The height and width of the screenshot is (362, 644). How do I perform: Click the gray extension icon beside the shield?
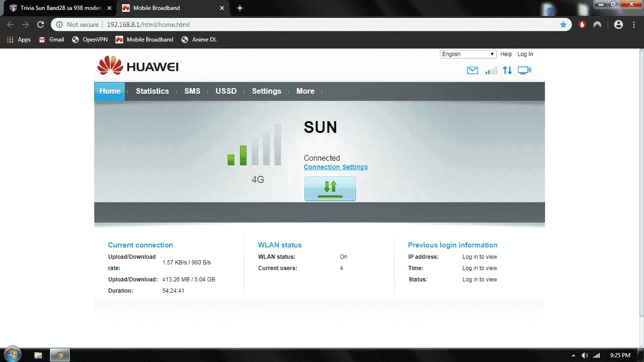[597, 25]
